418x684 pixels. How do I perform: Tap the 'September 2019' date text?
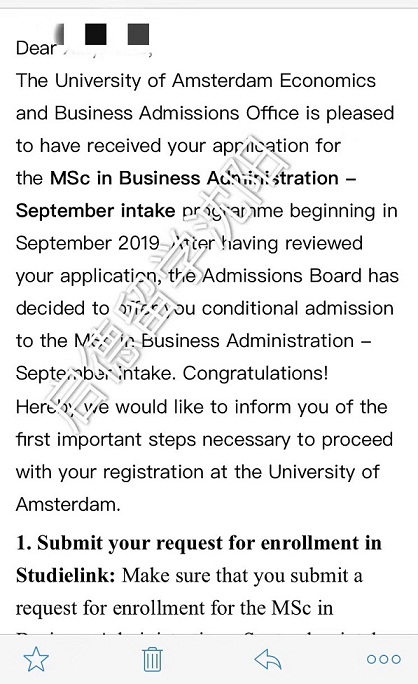click(87, 243)
